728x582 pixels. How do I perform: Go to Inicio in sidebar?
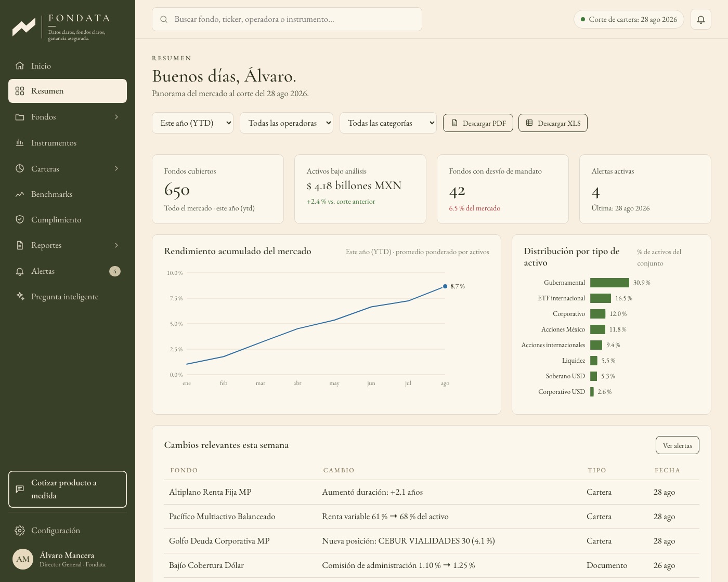pyautogui.click(x=68, y=65)
